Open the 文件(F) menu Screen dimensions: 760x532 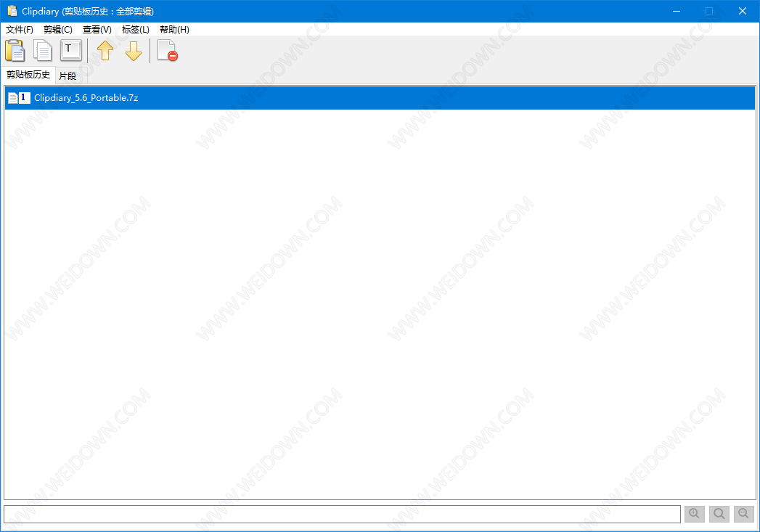point(20,30)
